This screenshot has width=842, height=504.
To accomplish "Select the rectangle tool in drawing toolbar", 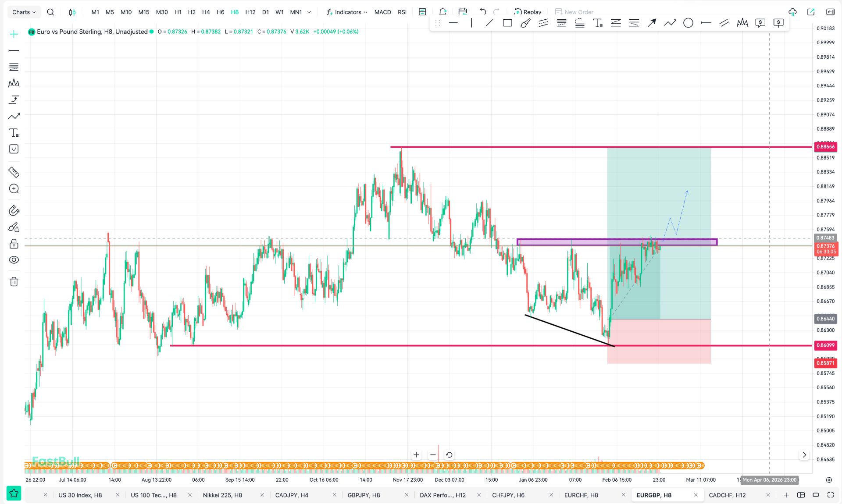I will coord(507,23).
